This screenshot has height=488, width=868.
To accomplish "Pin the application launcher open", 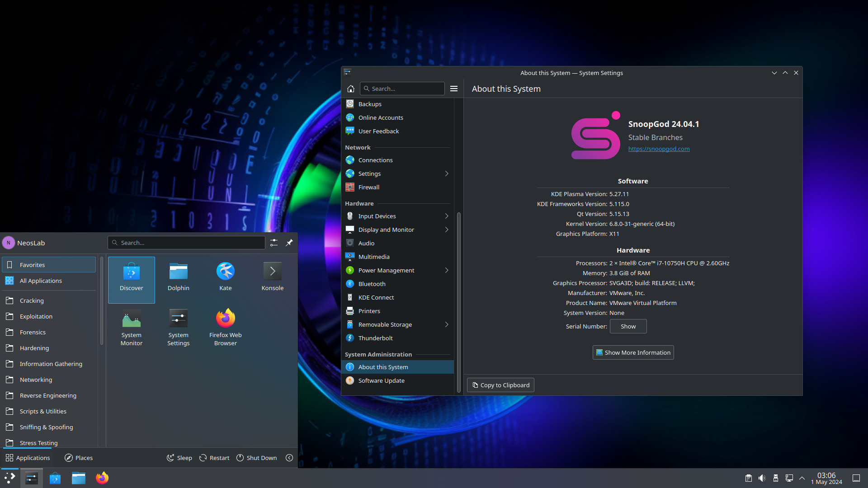I will point(289,243).
